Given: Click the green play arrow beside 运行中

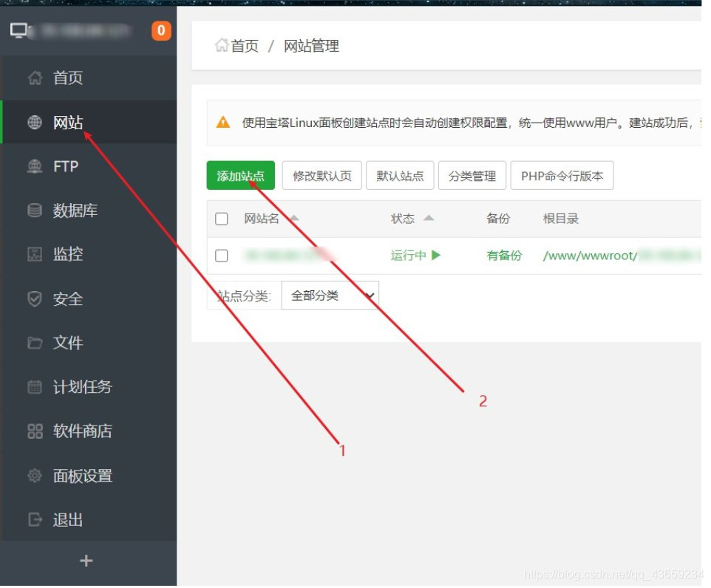Looking at the screenshot, I should (x=436, y=256).
